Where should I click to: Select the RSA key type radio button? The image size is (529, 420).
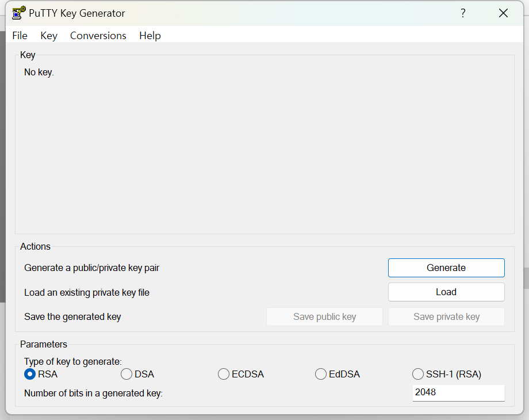tap(30, 374)
